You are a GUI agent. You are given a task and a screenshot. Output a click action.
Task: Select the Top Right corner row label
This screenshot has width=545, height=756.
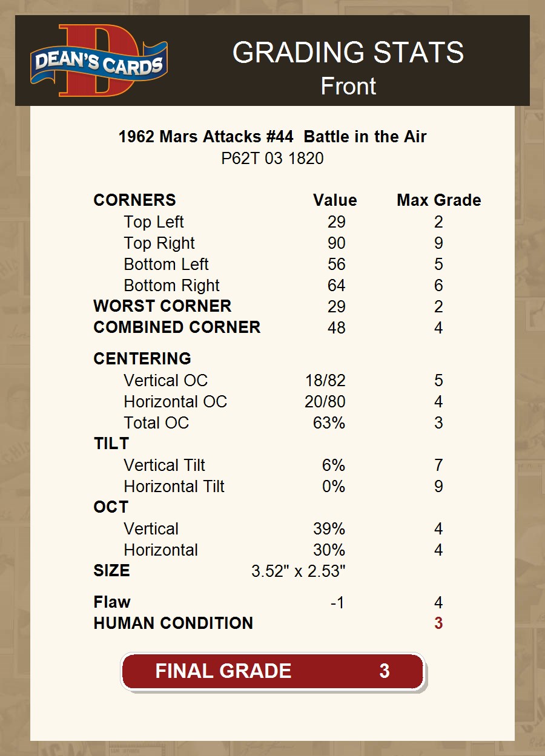[x=159, y=243]
